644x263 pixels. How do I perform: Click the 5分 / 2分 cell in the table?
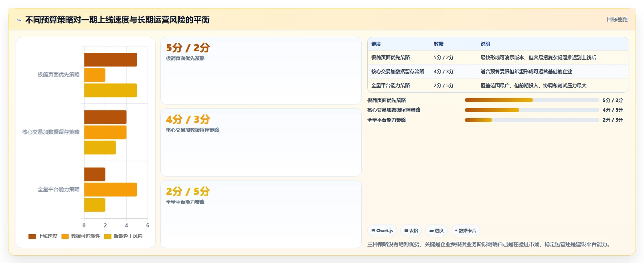pos(444,58)
